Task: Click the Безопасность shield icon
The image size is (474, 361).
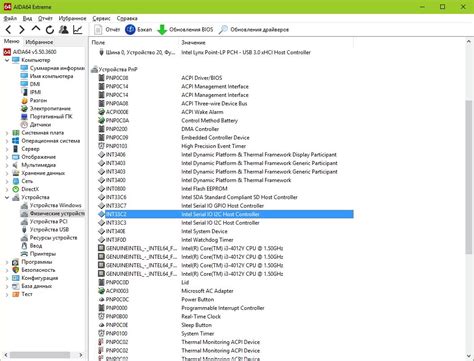Action: coord(16,270)
